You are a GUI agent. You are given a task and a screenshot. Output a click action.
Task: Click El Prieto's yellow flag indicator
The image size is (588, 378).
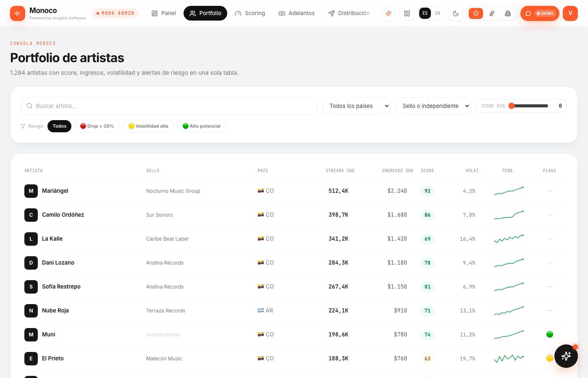549,358
